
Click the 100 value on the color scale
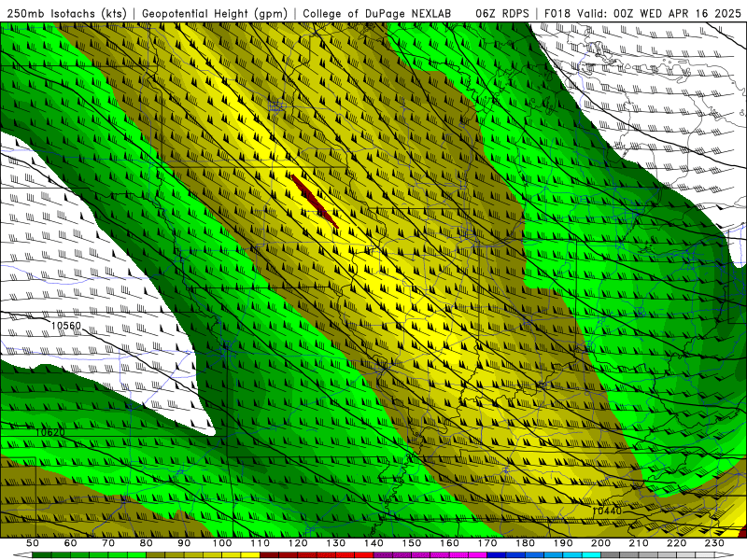click(x=222, y=543)
